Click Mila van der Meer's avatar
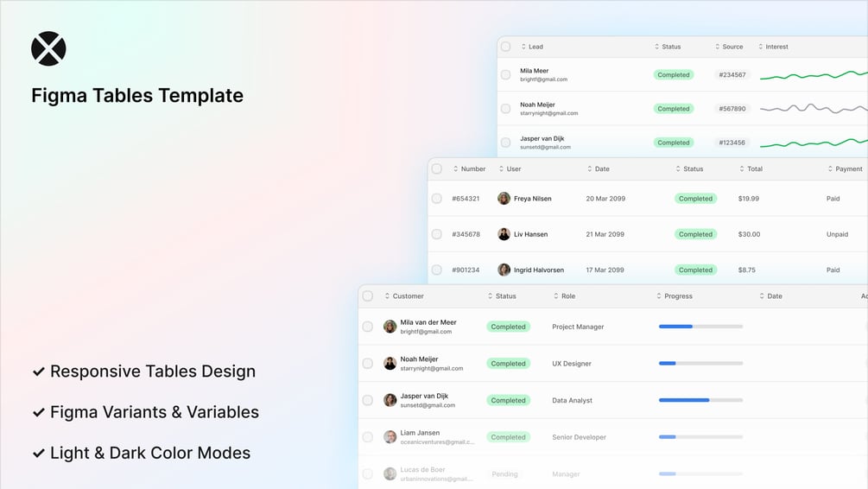The image size is (868, 489). coord(390,327)
